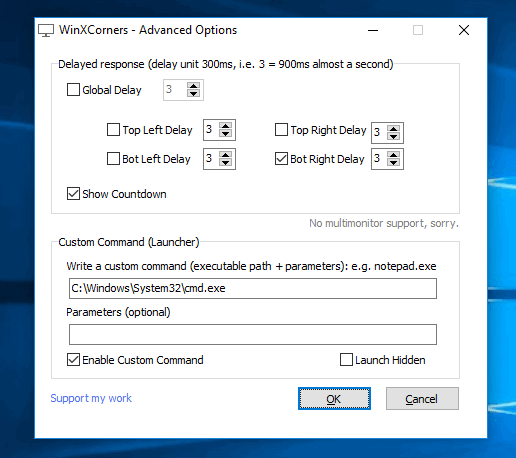
Task: Decrease the Top Left Delay value
Action: click(x=226, y=134)
